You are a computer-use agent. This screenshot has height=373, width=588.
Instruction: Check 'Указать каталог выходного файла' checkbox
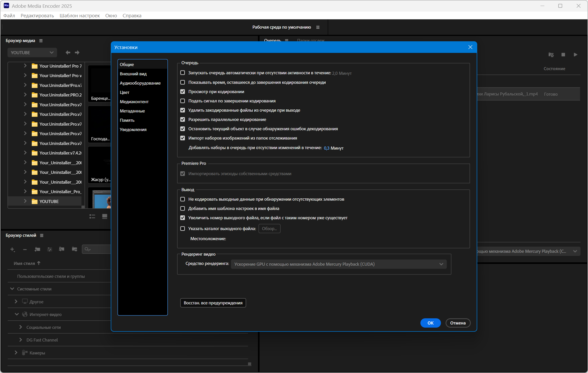(x=183, y=229)
